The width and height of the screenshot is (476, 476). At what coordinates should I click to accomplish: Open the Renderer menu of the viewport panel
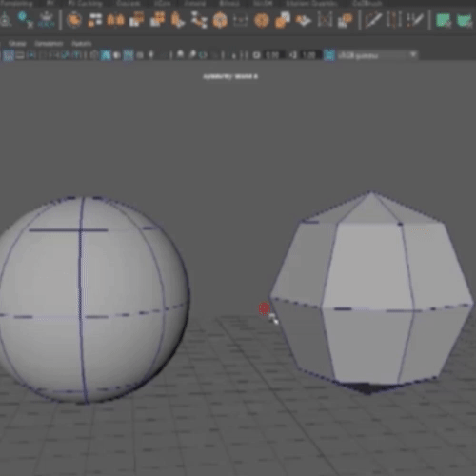pyautogui.click(x=49, y=43)
